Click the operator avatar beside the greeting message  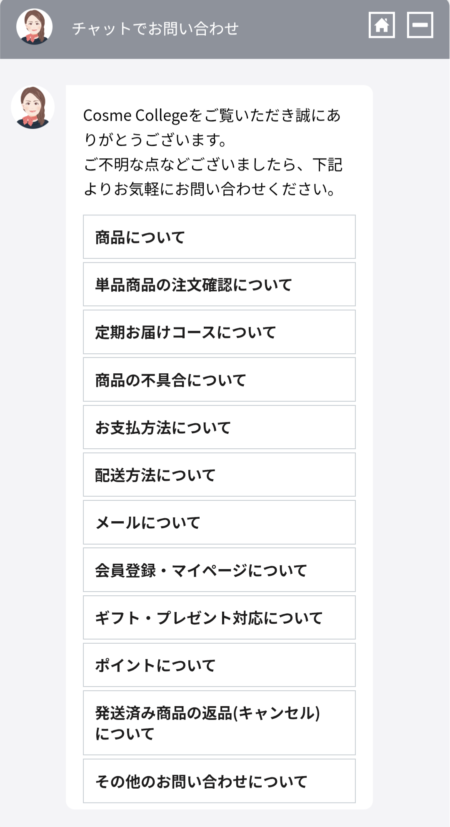coord(33,108)
